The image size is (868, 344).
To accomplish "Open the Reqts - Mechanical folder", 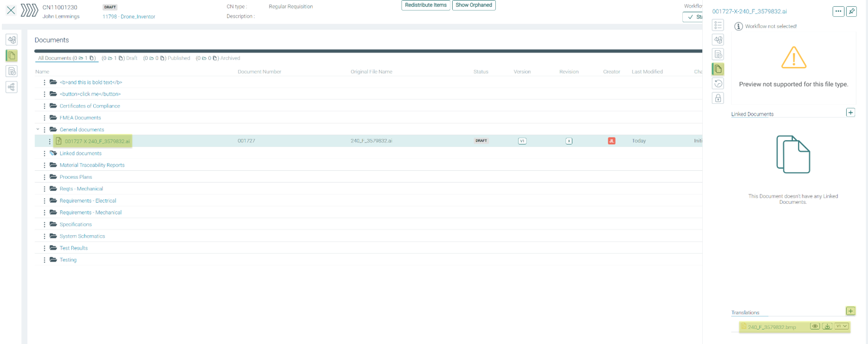I will tap(81, 189).
